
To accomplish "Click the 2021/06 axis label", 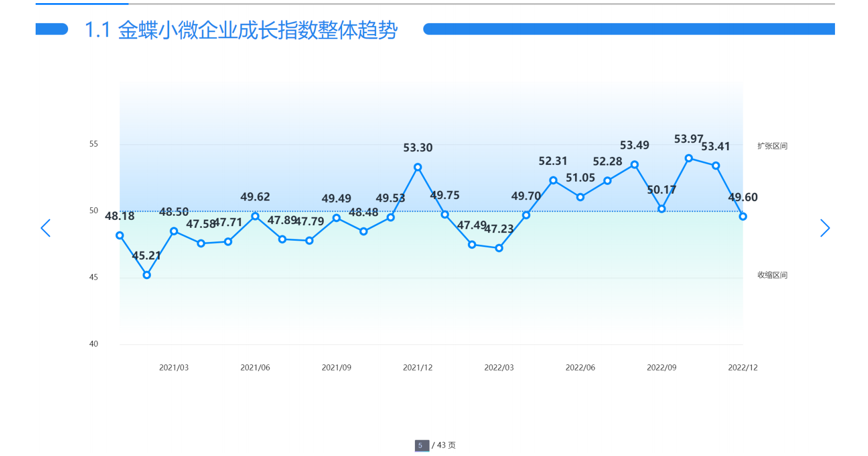I will (x=255, y=368).
